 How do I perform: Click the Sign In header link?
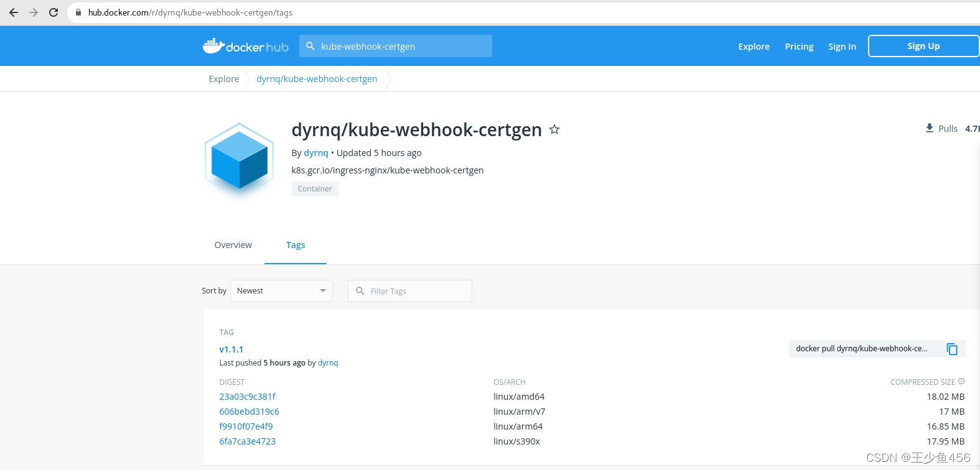coord(842,47)
